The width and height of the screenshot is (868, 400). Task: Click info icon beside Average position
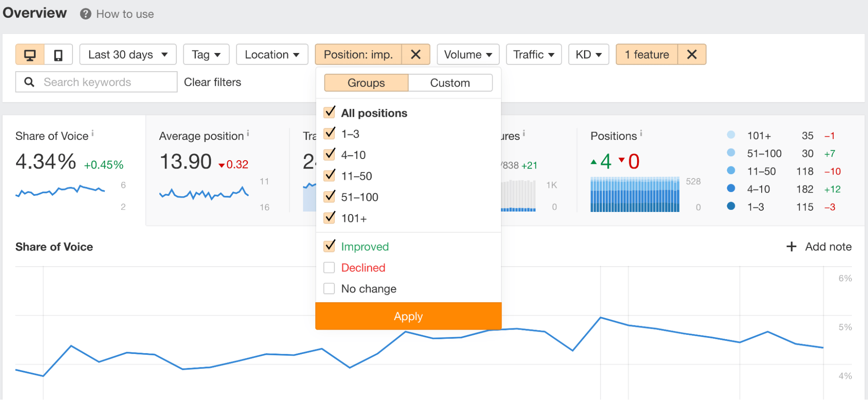[248, 133]
